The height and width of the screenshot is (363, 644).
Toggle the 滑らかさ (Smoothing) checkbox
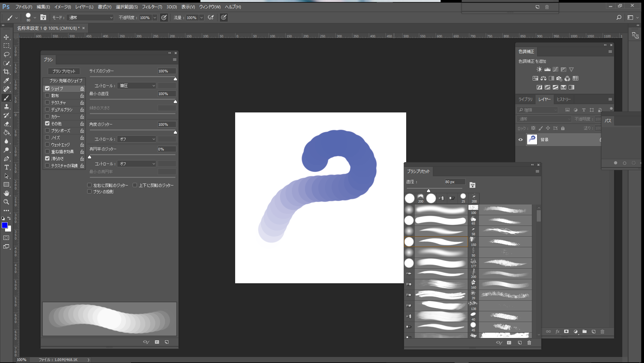47,158
